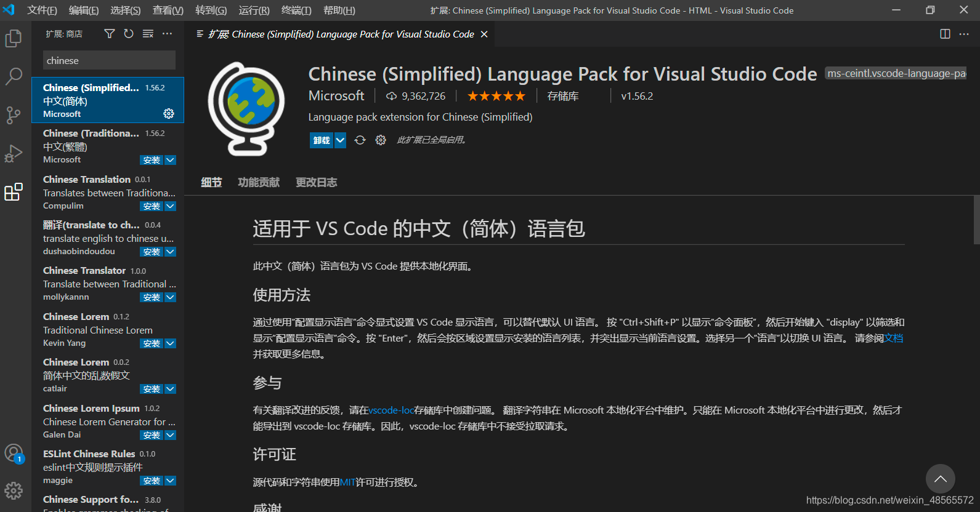Switch to the 细节 details tab
The image size is (980, 512).
(211, 182)
